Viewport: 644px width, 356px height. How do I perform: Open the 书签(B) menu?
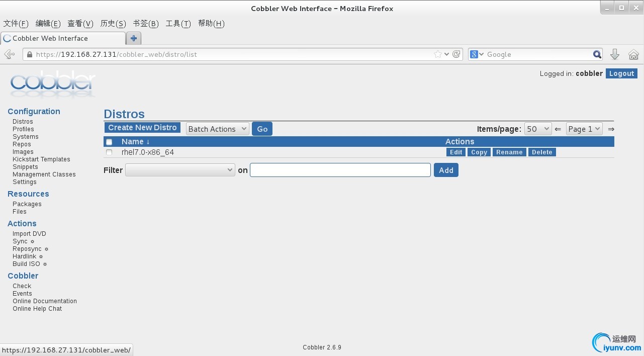146,24
